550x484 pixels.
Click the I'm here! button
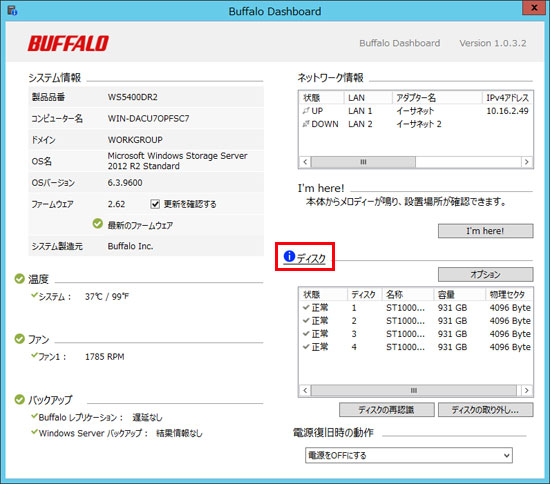click(x=485, y=231)
